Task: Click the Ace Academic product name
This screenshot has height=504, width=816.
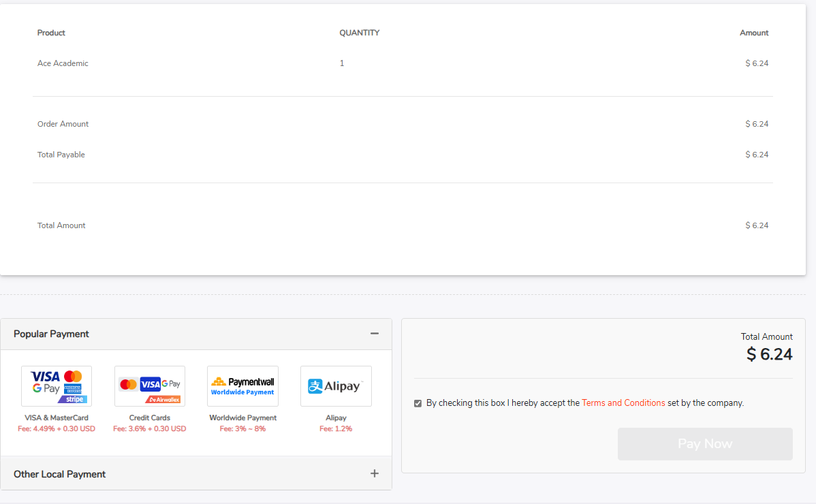Action: point(63,63)
